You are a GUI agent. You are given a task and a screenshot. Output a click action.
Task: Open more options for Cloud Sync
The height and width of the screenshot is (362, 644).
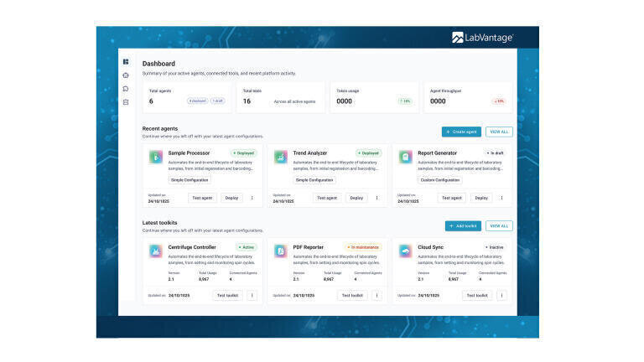click(501, 296)
